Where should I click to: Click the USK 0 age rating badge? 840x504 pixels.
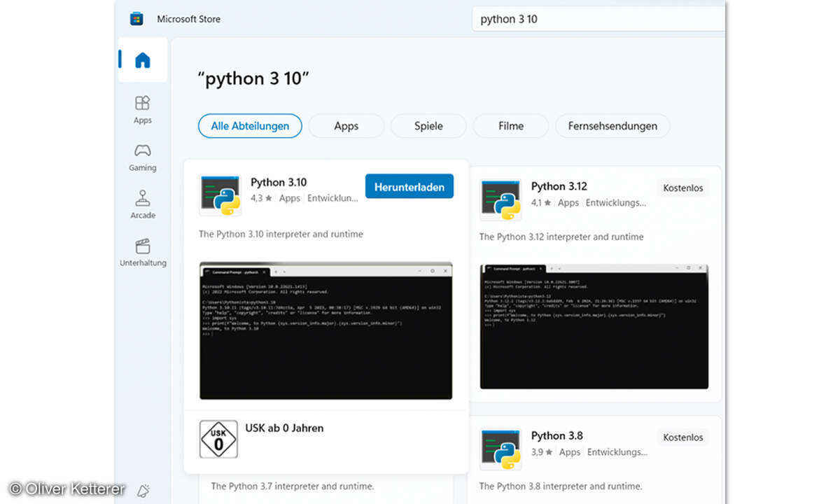pos(218,439)
